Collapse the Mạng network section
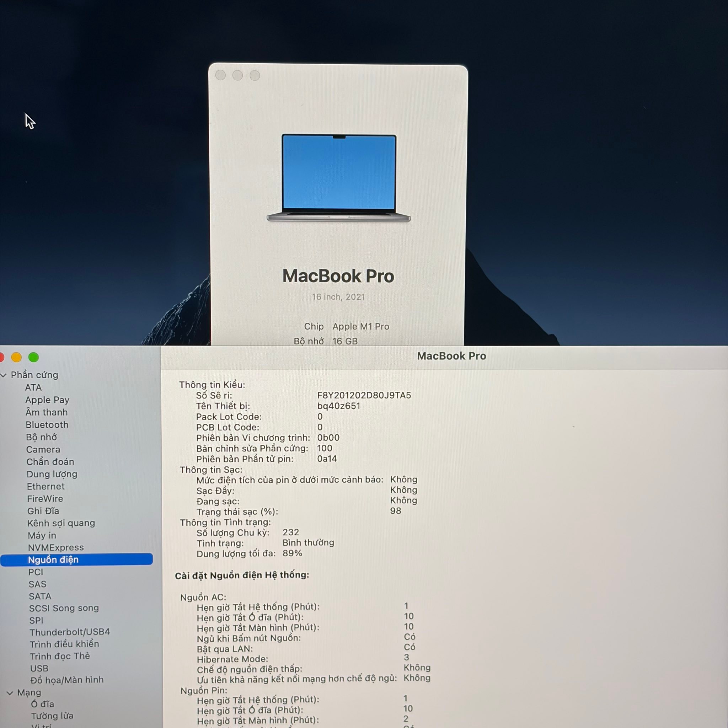728x728 pixels. (x=10, y=692)
